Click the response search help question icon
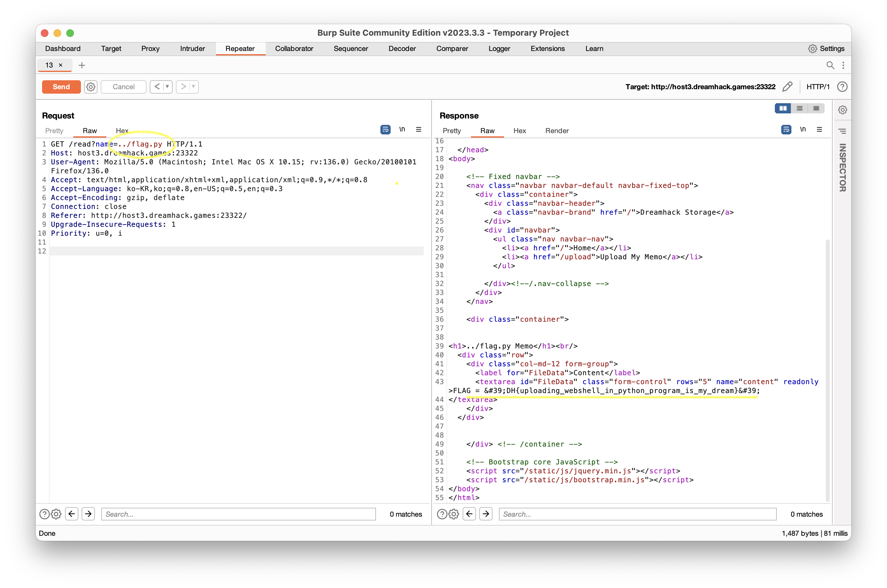 point(442,514)
